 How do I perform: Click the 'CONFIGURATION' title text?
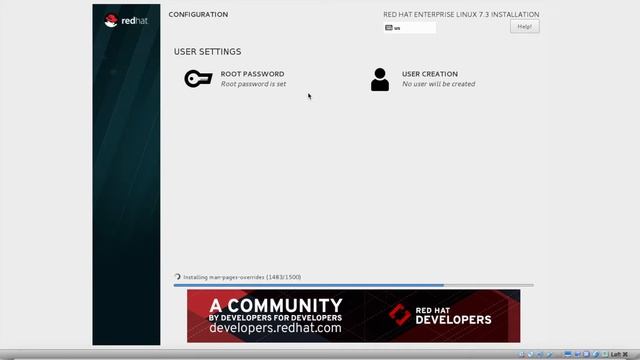click(198, 14)
